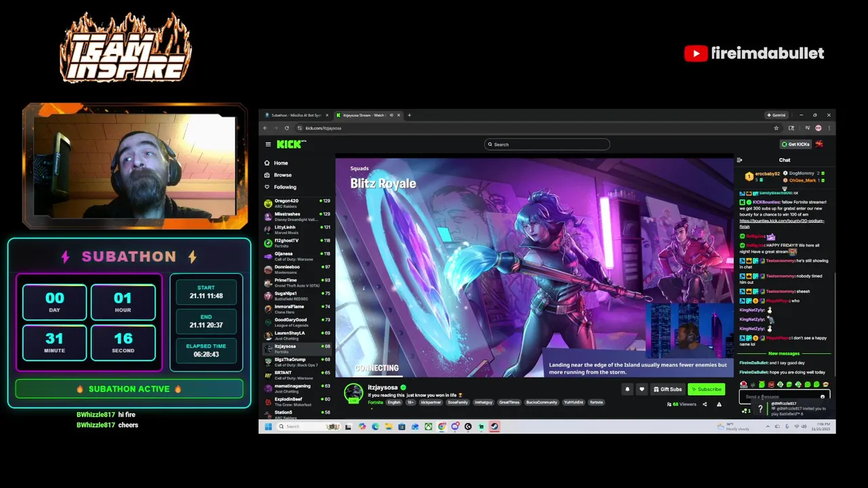Select BR7ANT channel in sidebar
The image size is (868, 488).
297,375
